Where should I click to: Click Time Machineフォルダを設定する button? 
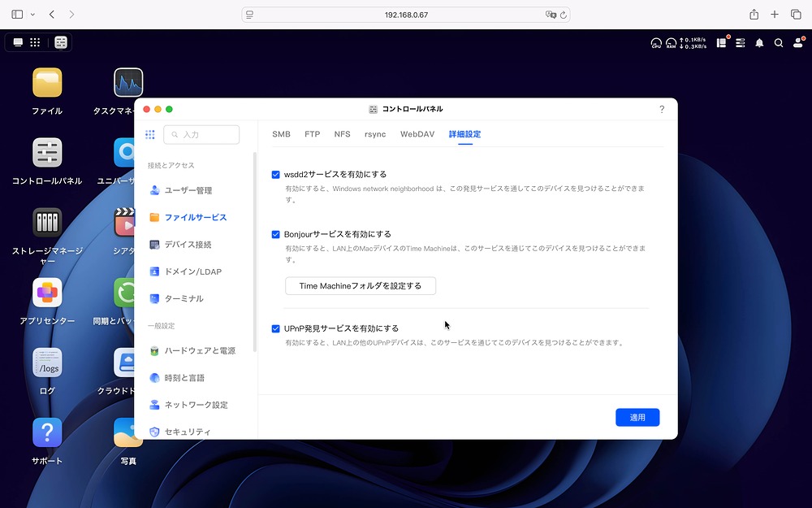click(x=360, y=285)
